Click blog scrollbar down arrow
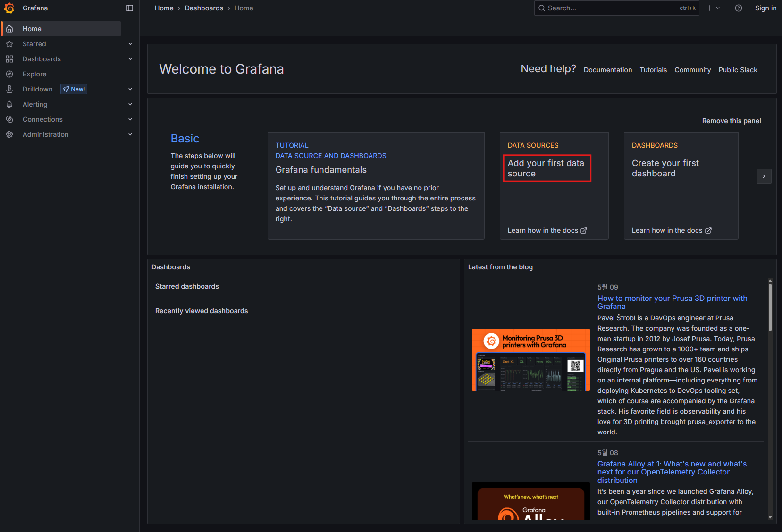The image size is (782, 532). click(770, 517)
